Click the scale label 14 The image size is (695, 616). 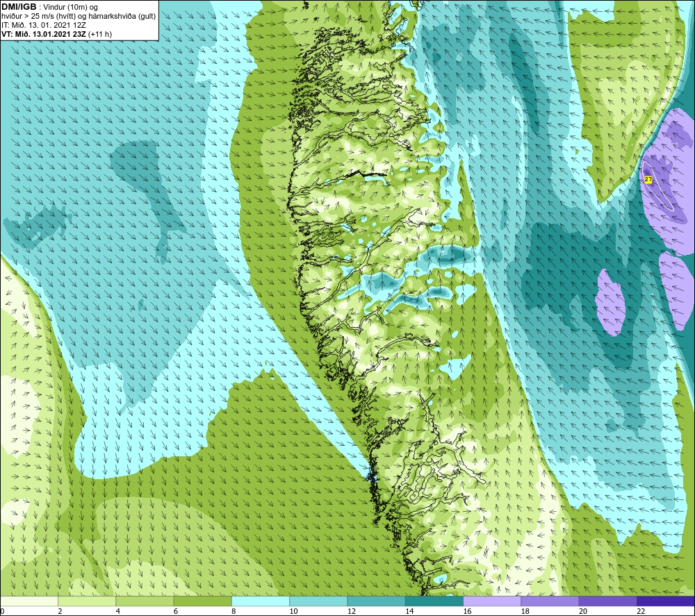tap(409, 611)
